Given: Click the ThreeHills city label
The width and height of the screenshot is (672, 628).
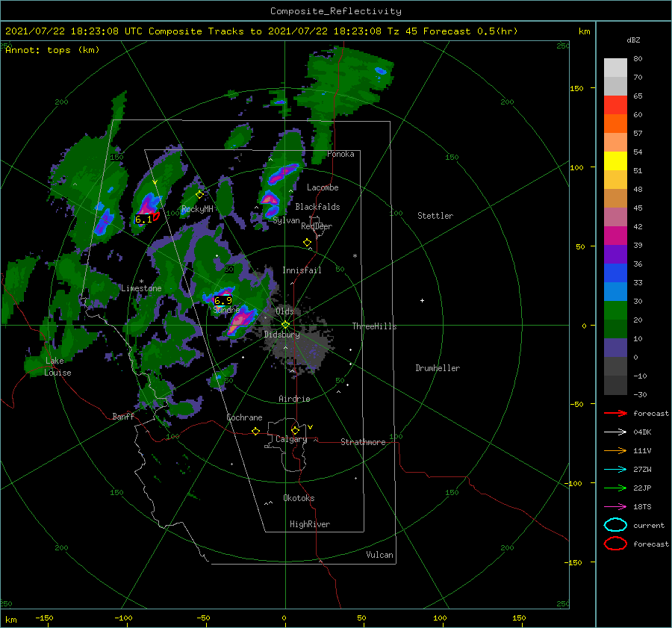Looking at the screenshot, I should pos(375,326).
